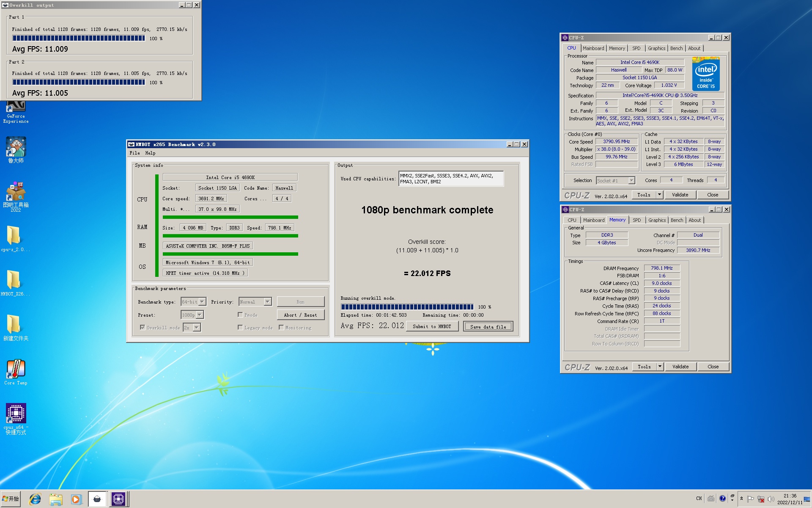Open the network status tray icon
Viewport: 812px width, 508px height.
(760, 499)
